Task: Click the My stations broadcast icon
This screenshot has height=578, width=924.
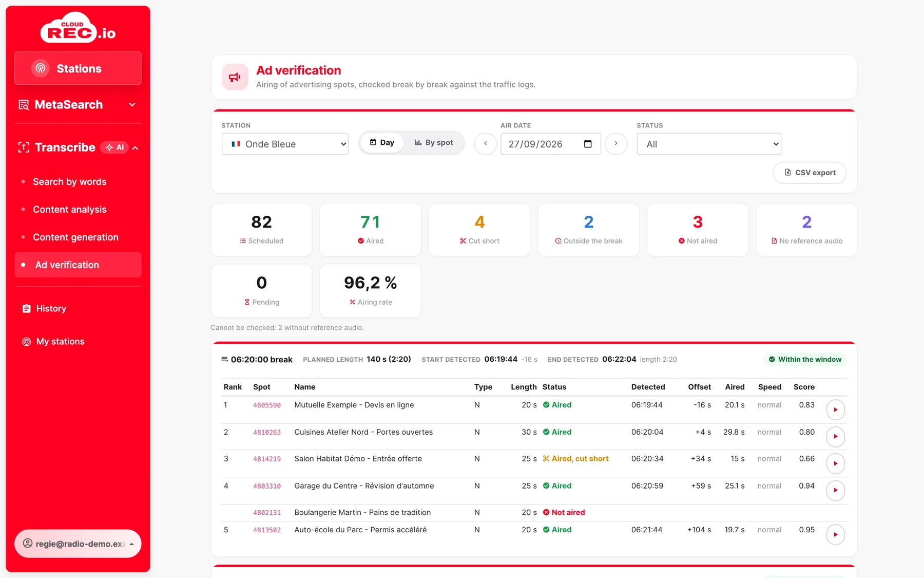Action: click(27, 342)
